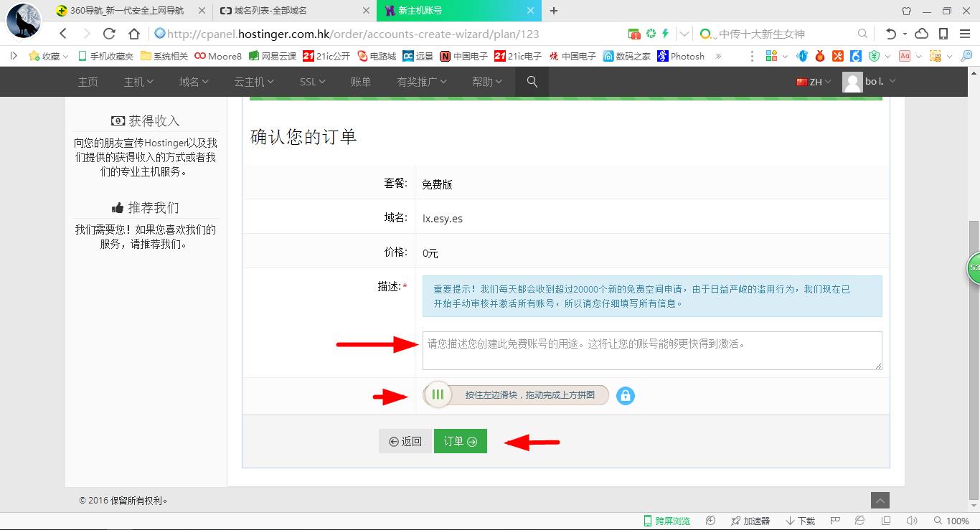Open the translation Aa icon in the toolbar
This screenshot has height=530, width=980.
tap(905, 55)
